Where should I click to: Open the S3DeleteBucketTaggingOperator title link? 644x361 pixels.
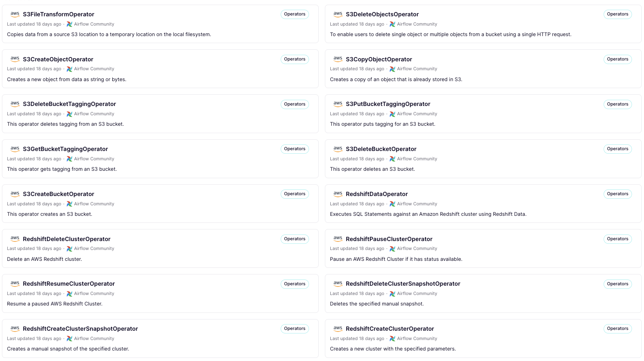[x=69, y=104]
